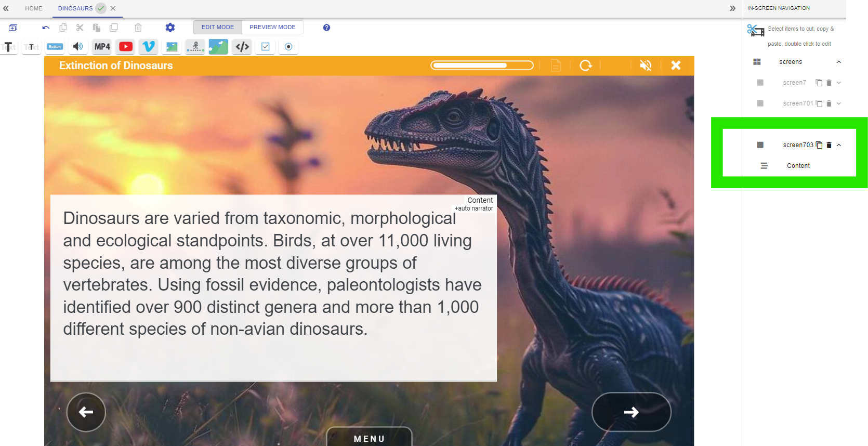
Task: Click the add new screen icon
Action: tap(13, 28)
